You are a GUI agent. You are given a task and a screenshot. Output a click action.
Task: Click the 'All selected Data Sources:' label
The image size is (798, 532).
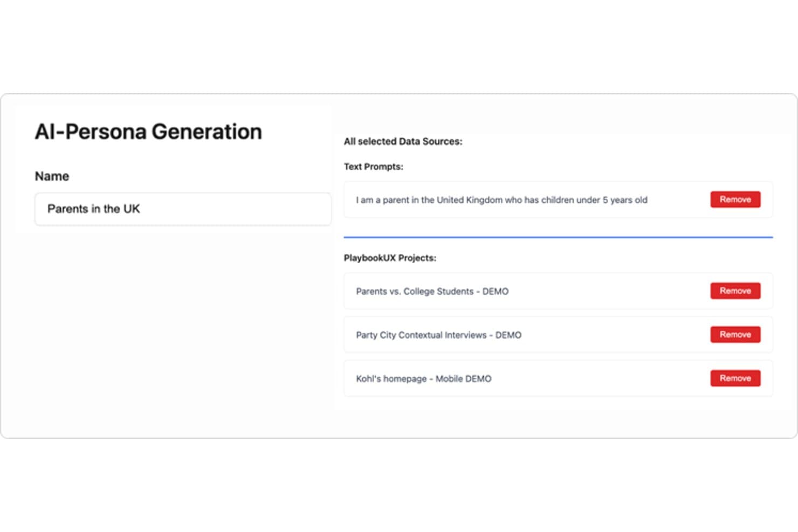(x=403, y=142)
